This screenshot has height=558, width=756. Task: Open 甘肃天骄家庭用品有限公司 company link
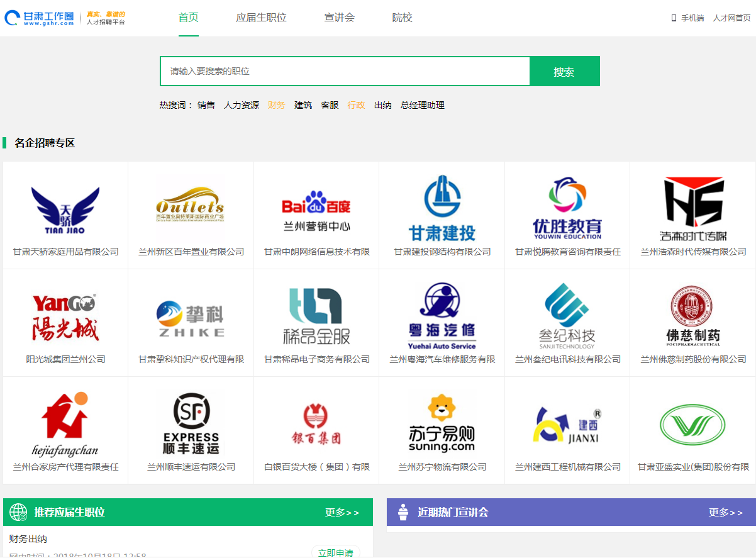(x=66, y=252)
